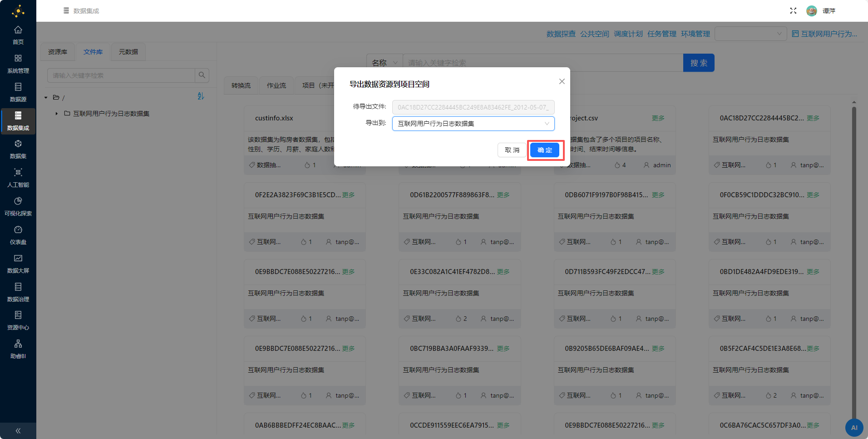This screenshot has height=439, width=868.
Task: Open 人工智能 in the left sidebar
Action: point(18,178)
